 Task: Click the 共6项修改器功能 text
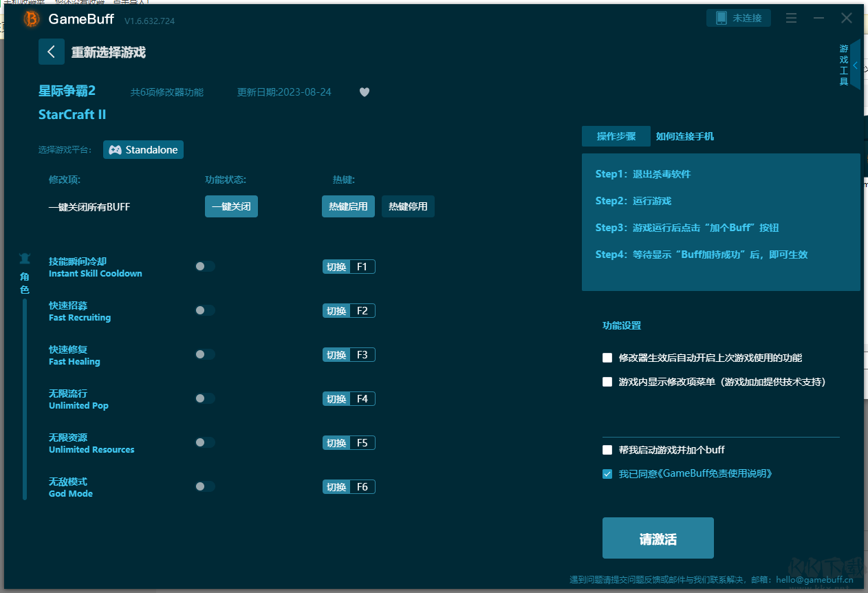click(167, 92)
